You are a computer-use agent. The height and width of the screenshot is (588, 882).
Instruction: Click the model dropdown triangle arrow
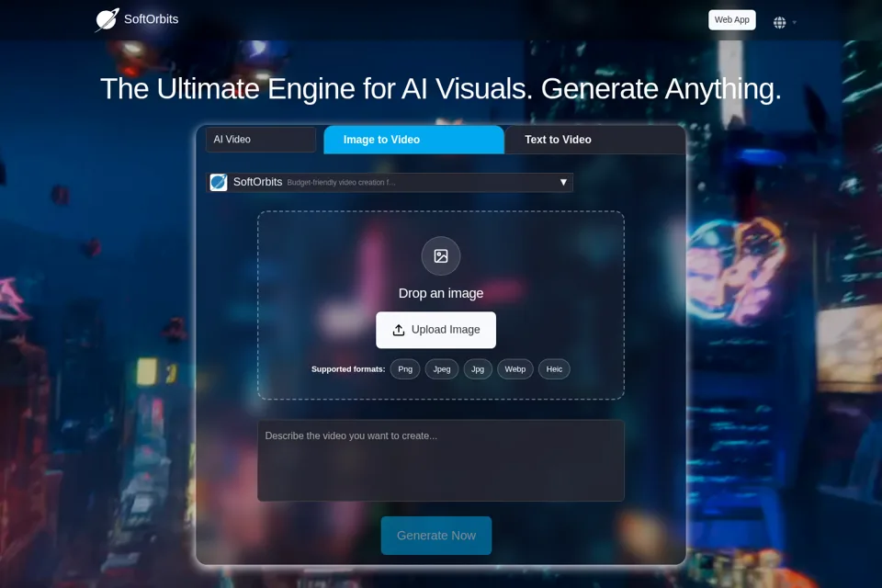(563, 182)
